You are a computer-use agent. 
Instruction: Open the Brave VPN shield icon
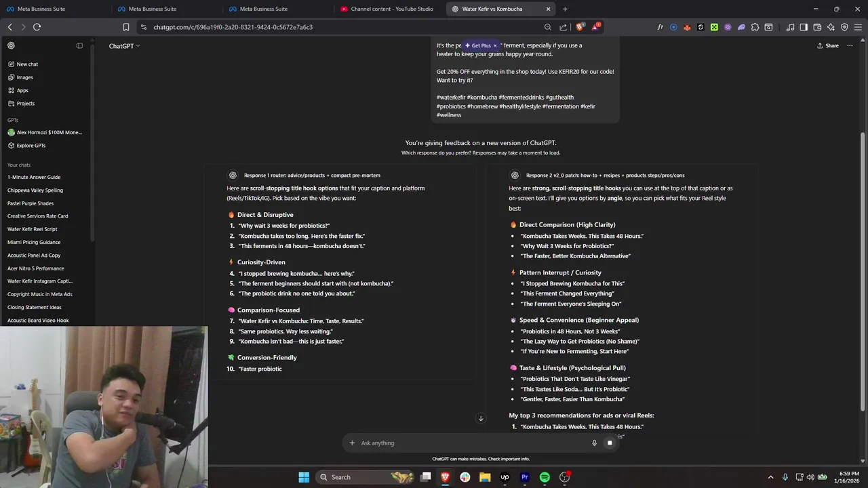click(x=844, y=27)
